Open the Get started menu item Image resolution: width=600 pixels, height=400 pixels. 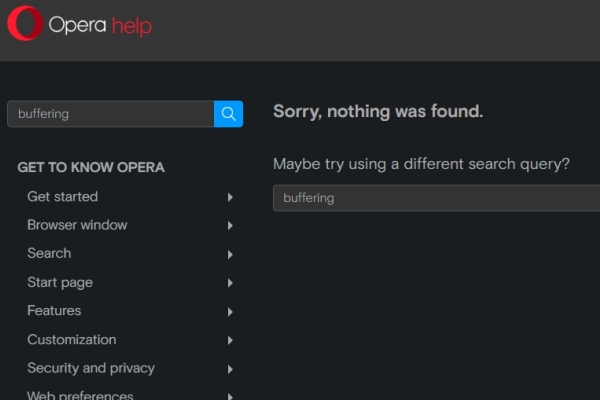(x=62, y=197)
